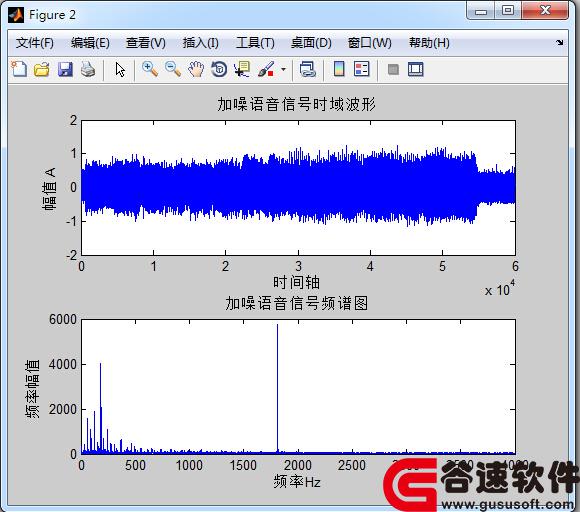Click the Link Plot toolbar button
Screen dimensions: 580x512
click(x=308, y=69)
